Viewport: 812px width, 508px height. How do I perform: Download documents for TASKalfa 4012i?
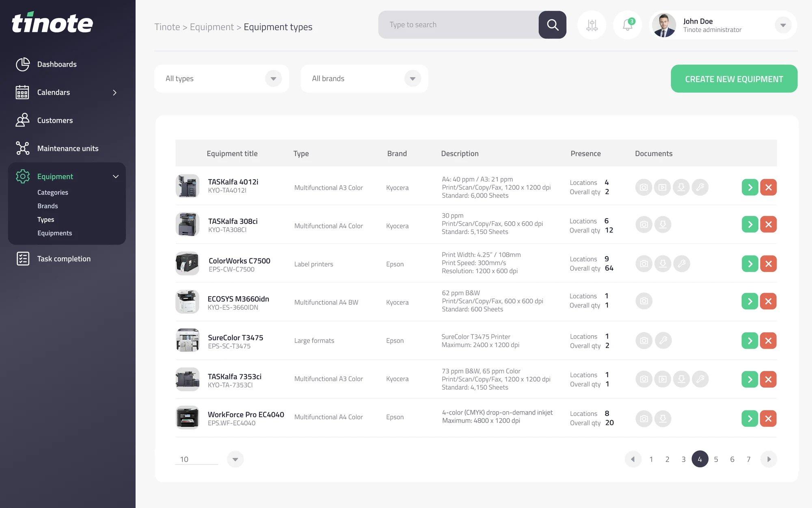(x=681, y=187)
